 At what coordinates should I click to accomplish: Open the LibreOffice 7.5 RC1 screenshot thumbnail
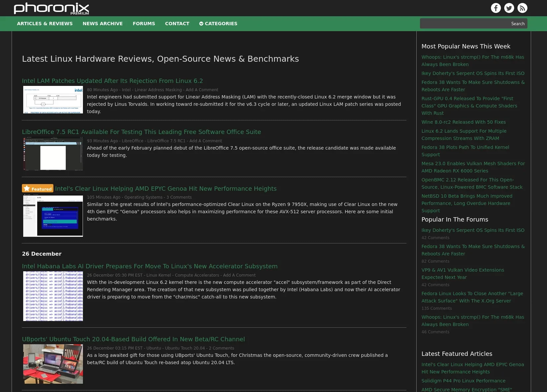pos(53,154)
